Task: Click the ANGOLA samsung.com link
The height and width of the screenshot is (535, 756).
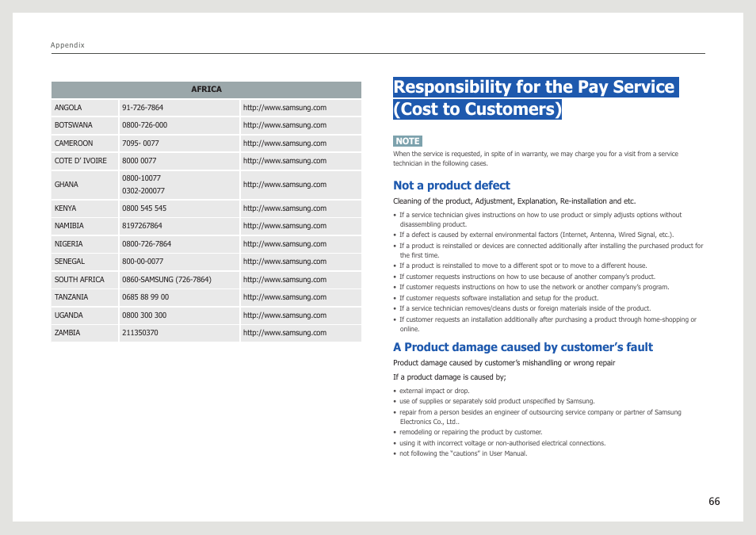Action: 284,108
